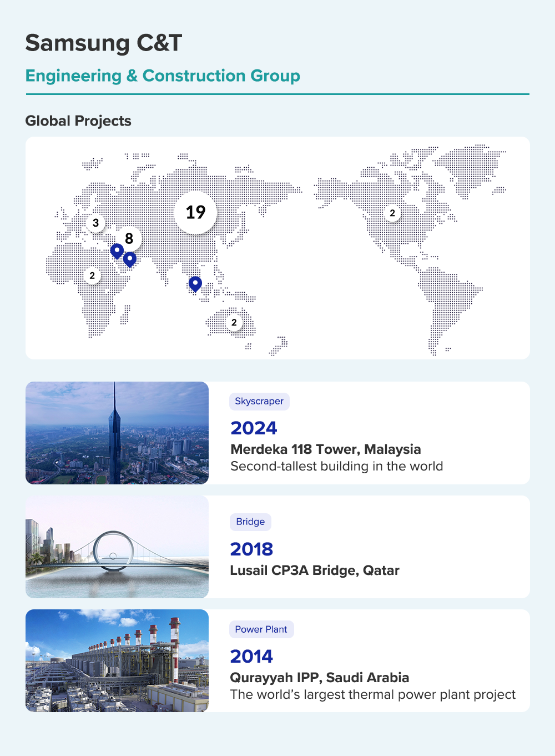The image size is (555, 756).
Task: Click Engineering & Construction Group subtitle
Action: click(163, 76)
